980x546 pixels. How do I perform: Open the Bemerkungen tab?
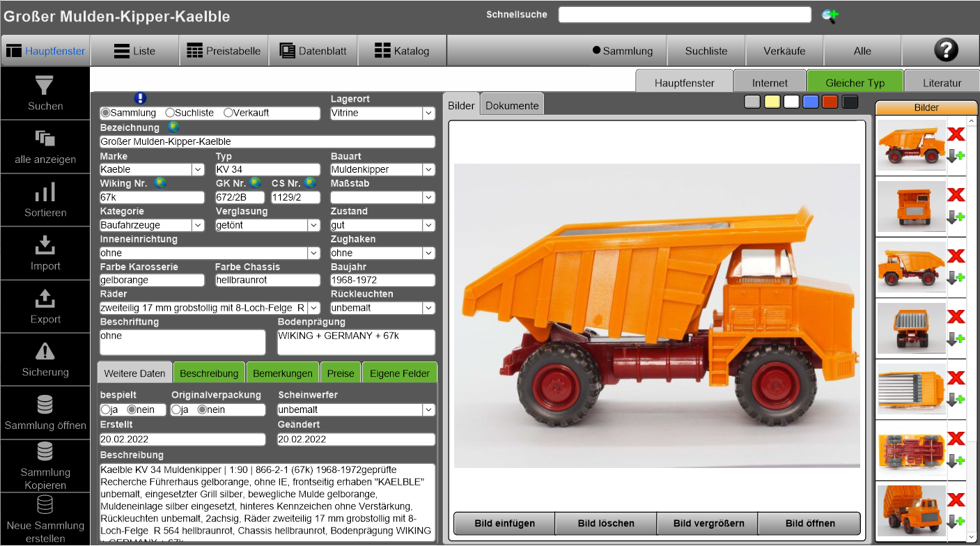(x=282, y=373)
